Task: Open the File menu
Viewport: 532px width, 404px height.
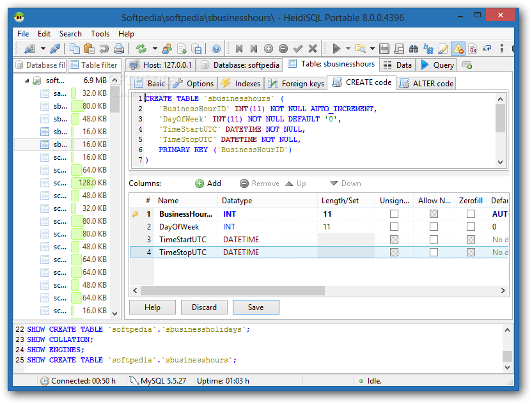Action: point(23,34)
